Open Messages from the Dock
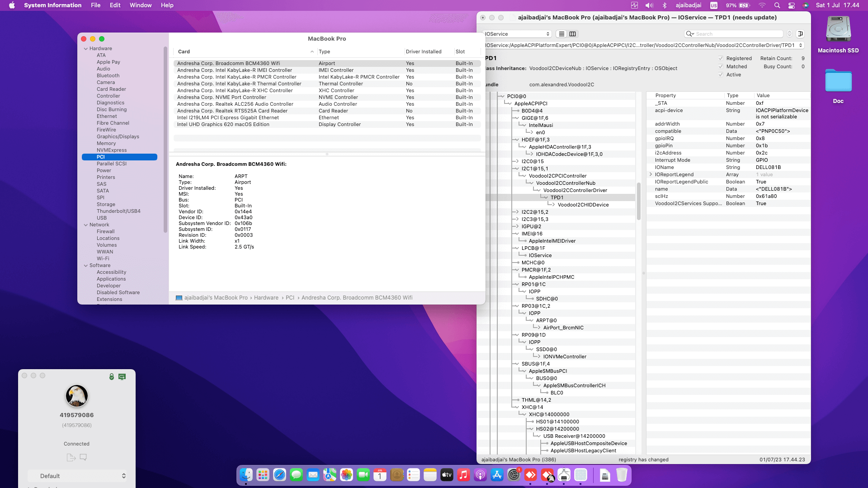868x488 pixels. [296, 475]
